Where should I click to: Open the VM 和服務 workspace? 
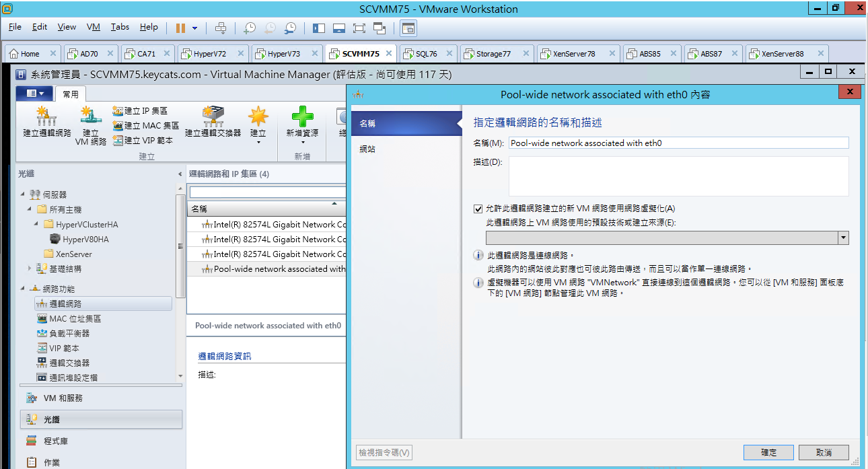(x=101, y=398)
